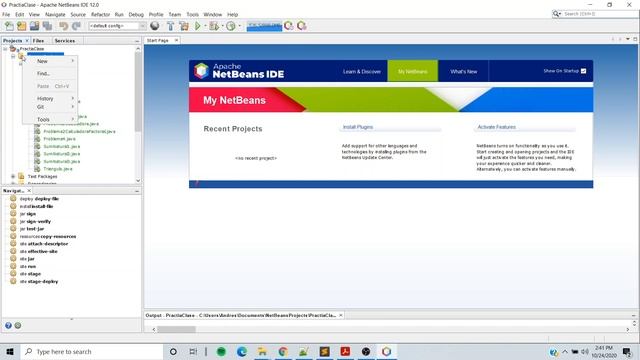Select Problema2CalculadoraFactorial.java file
Image resolution: width=640 pixels, height=360 pixels.
pyautogui.click(x=79, y=131)
